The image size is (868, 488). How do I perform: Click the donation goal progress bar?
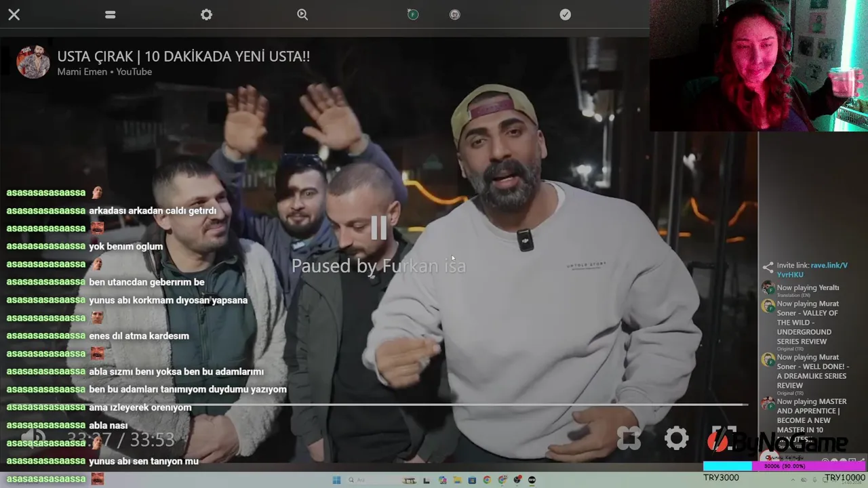click(785, 466)
